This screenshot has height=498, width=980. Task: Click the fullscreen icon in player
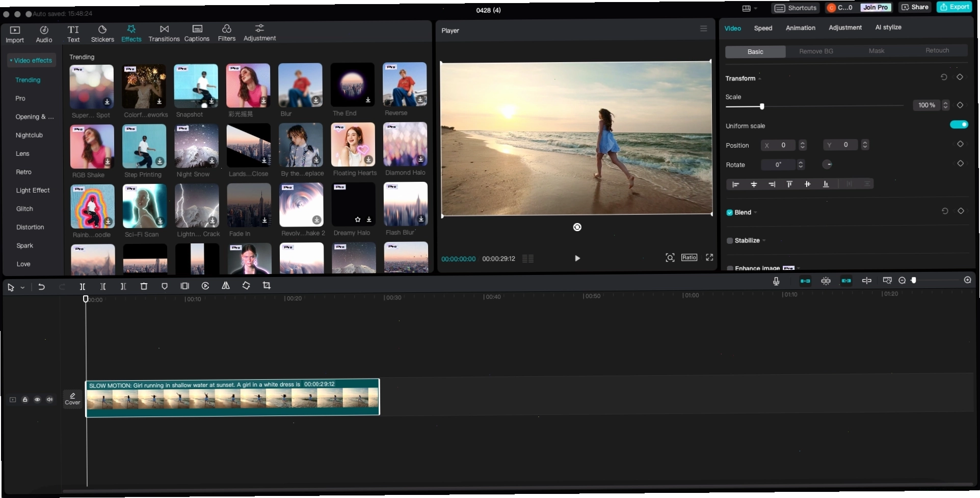pyautogui.click(x=709, y=258)
